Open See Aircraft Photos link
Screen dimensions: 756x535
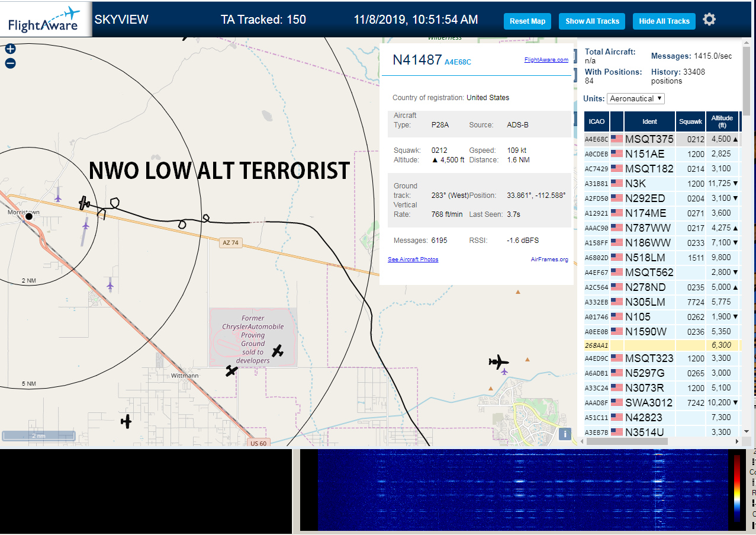click(413, 260)
